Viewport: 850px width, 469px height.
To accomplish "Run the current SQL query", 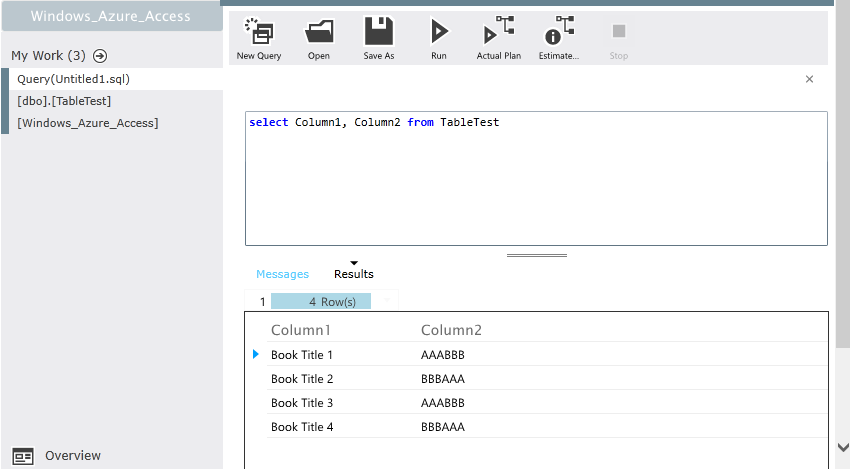I will click(439, 34).
